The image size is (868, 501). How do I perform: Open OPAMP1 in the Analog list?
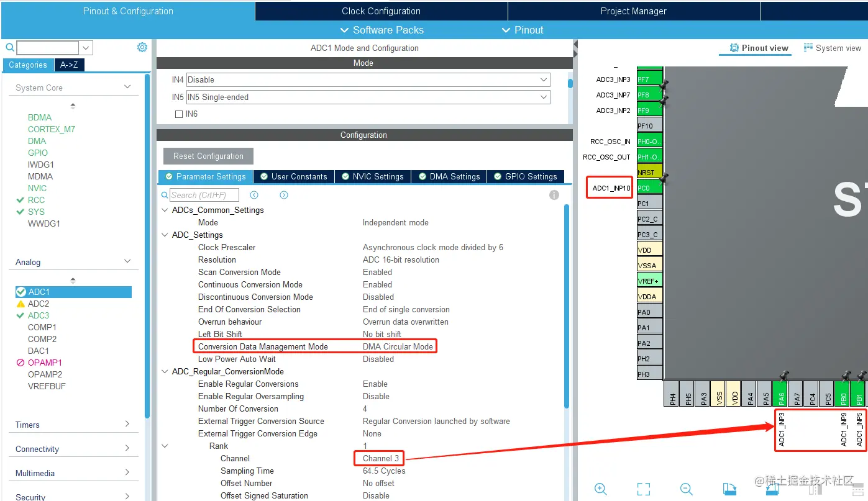pyautogui.click(x=45, y=363)
